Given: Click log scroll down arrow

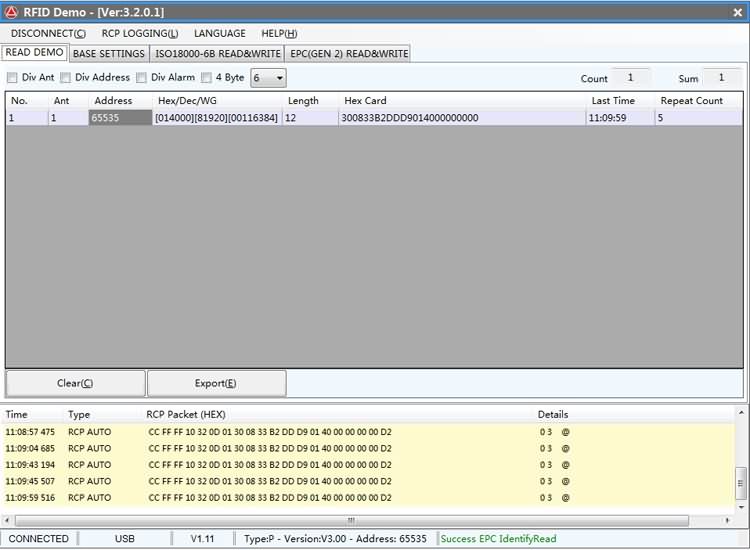Looking at the screenshot, I should (x=741, y=507).
